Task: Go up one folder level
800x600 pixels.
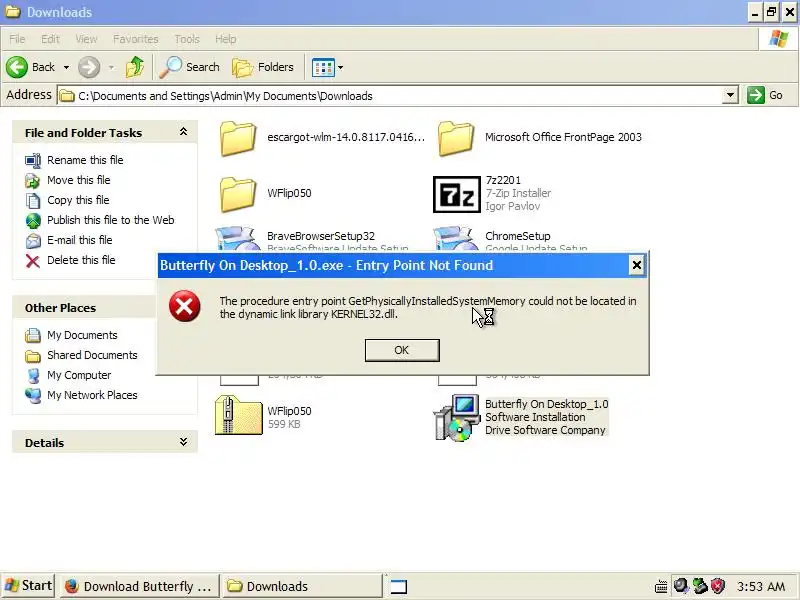Action: tap(135, 67)
